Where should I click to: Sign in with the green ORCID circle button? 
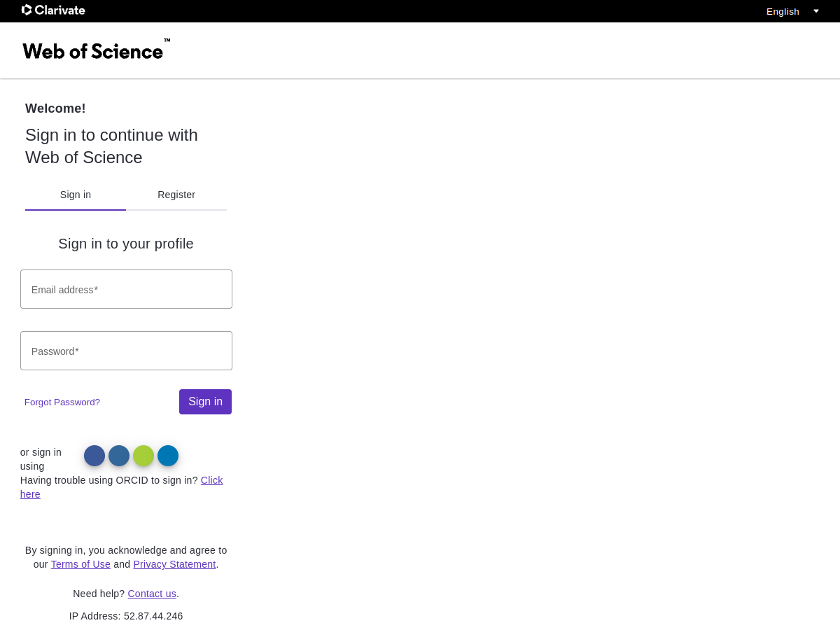pos(143,456)
